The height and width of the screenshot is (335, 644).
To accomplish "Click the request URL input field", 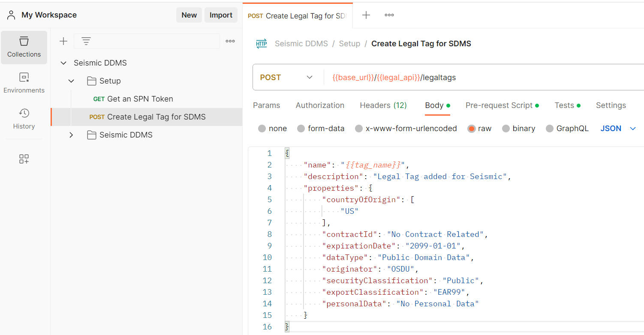I will pyautogui.click(x=485, y=78).
